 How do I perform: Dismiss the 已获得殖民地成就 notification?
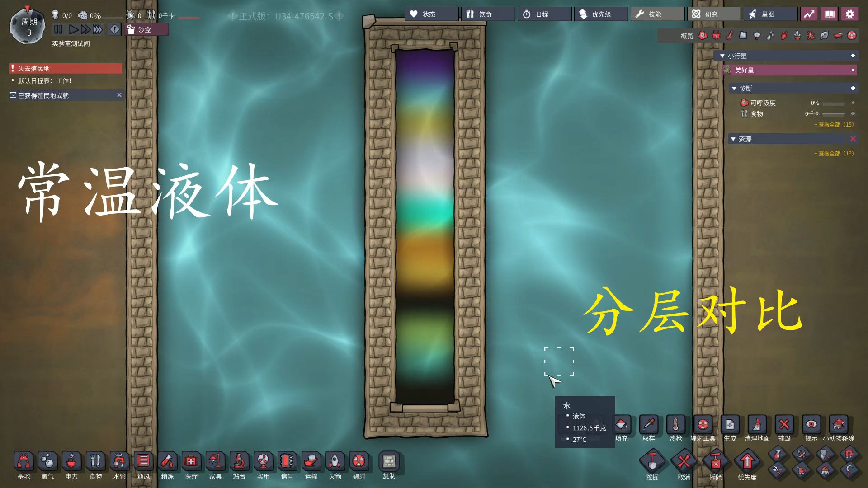[119, 95]
